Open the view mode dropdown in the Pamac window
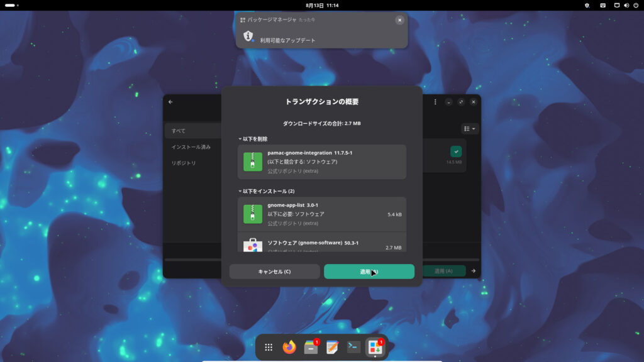 469,129
